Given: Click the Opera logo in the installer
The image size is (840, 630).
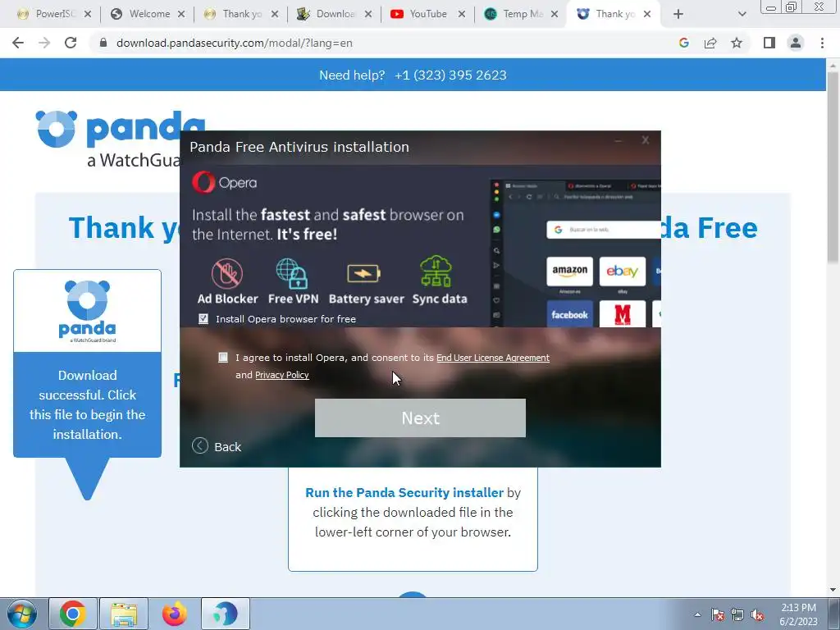Looking at the screenshot, I should (225, 183).
